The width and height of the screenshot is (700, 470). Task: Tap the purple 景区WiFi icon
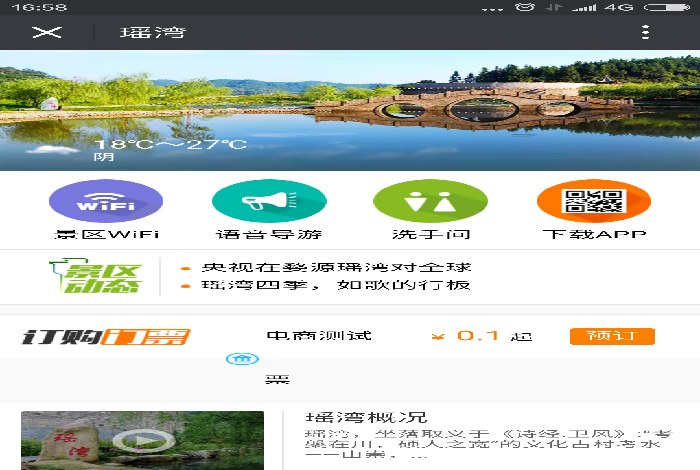coord(106,201)
